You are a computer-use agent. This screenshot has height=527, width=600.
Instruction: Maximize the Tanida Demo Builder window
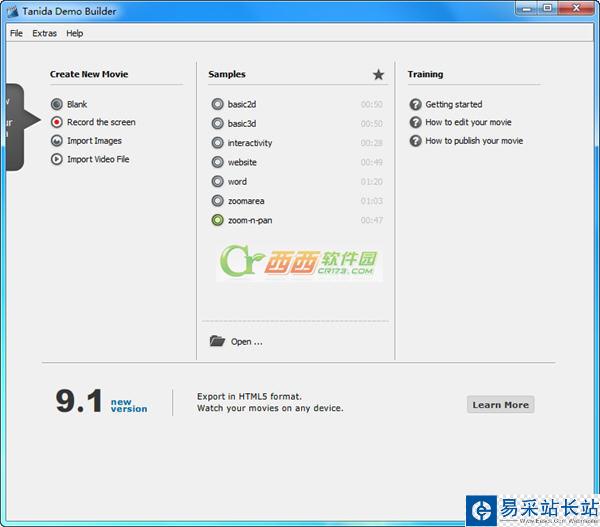548,8
